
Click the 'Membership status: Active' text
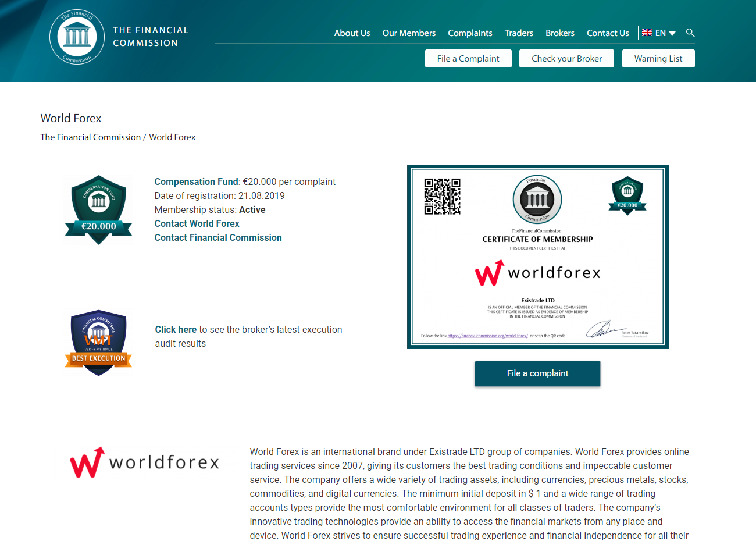coord(210,210)
